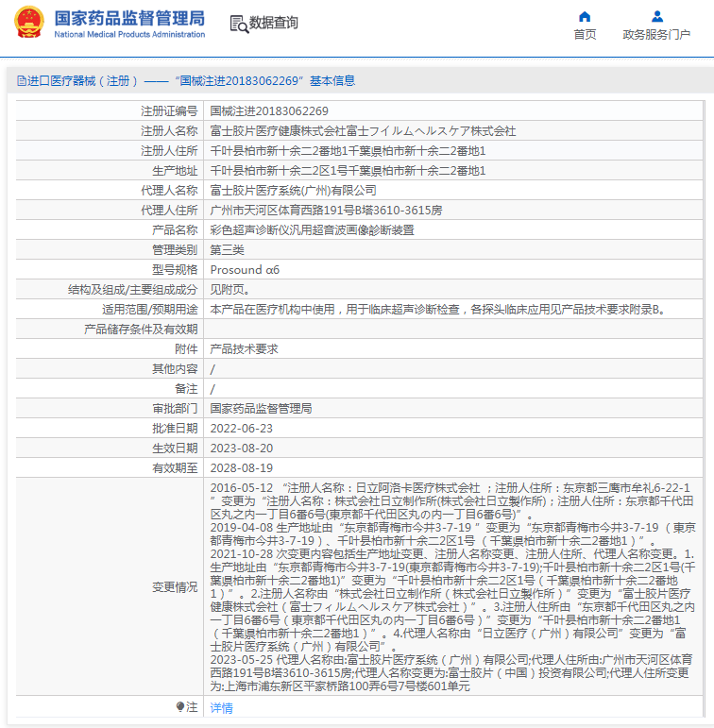Click the 变更情况 row label
714x728 pixels.
tap(175, 587)
